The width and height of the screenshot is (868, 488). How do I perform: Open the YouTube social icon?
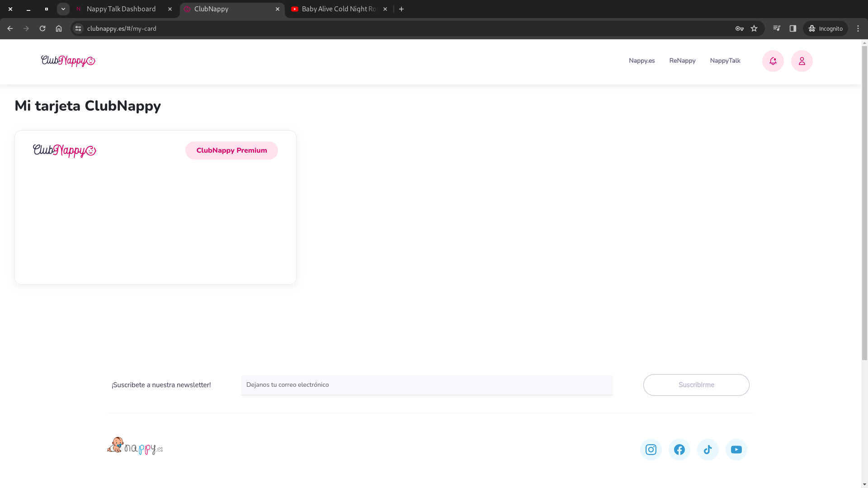coord(736,450)
